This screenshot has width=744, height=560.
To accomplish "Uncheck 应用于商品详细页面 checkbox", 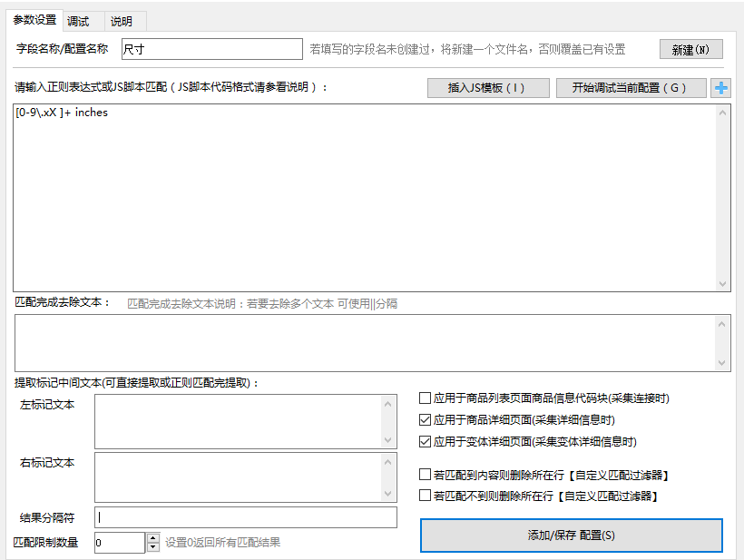I will coord(425,419).
